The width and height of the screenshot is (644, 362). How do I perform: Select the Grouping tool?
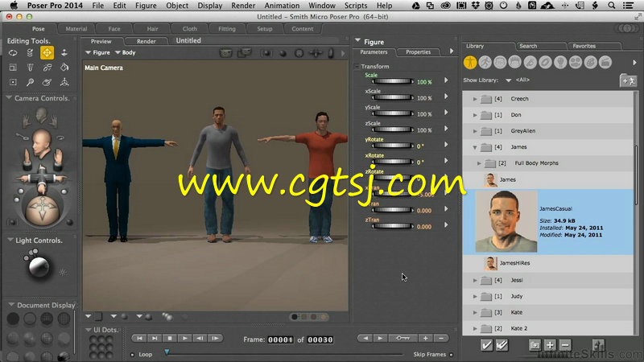(13, 82)
